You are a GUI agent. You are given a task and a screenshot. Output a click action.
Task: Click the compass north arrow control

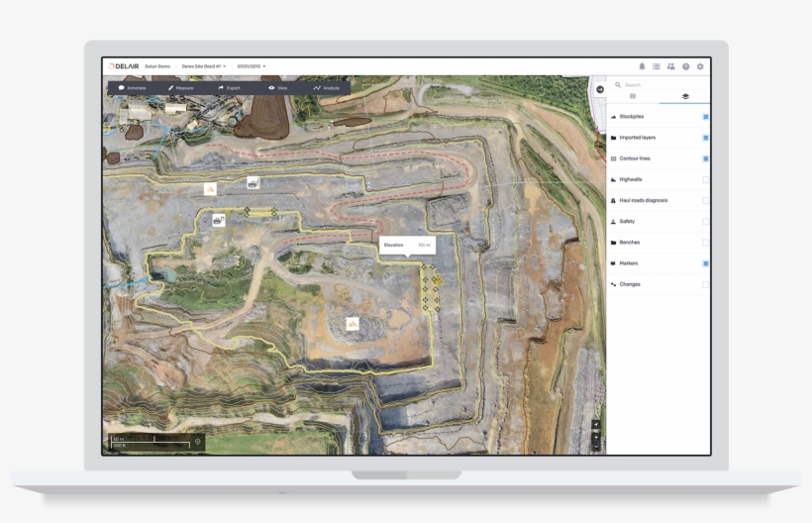tap(596, 425)
